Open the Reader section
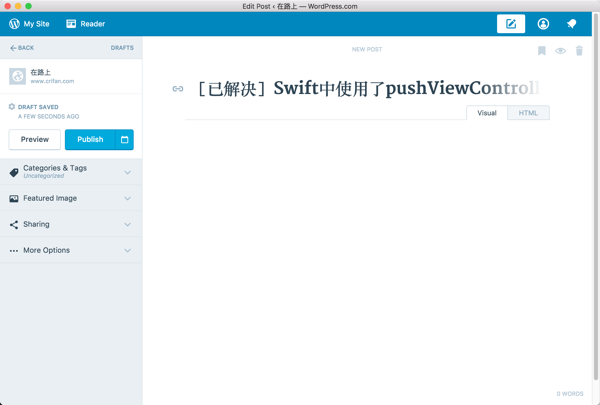The height and width of the screenshot is (405, 600). 86,24
